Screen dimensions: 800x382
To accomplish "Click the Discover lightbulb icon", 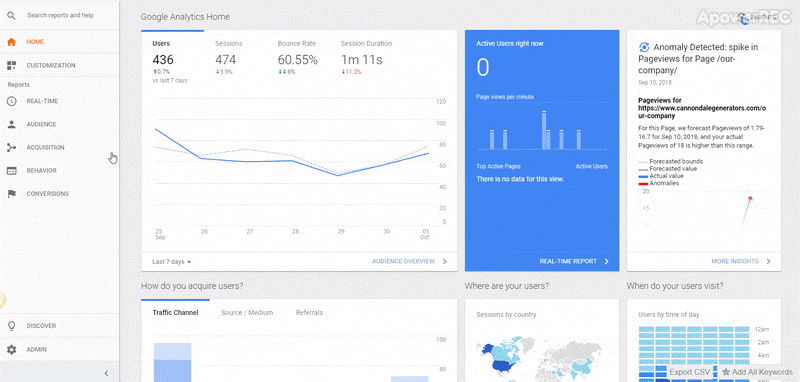I will (x=11, y=325).
